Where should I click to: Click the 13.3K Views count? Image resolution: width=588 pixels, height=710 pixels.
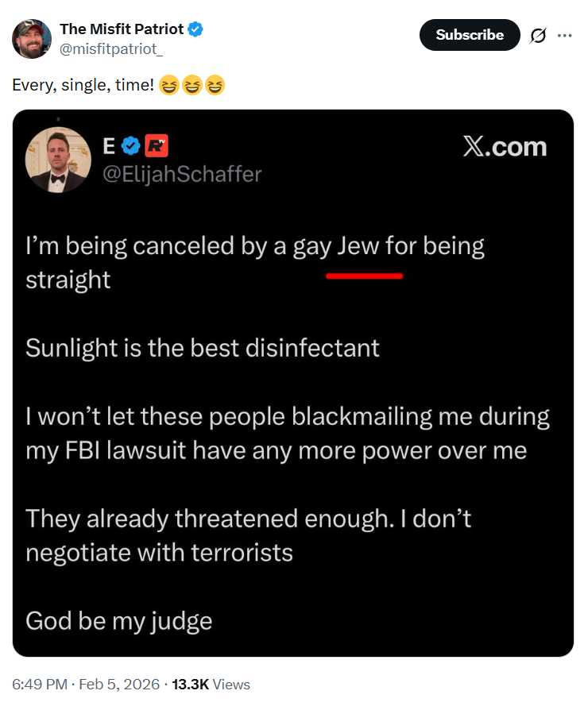(x=211, y=684)
